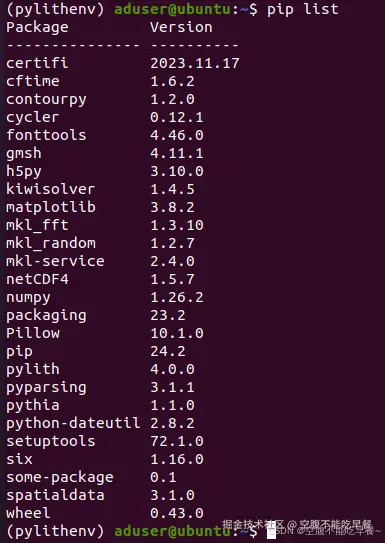Click the top '(pylithenv)' environment label
This screenshot has width=385, height=543.
(x=55, y=9)
